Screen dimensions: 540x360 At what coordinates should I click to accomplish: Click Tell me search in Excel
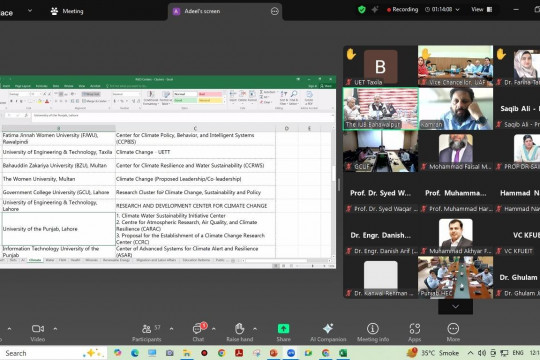pyautogui.click(x=127, y=86)
